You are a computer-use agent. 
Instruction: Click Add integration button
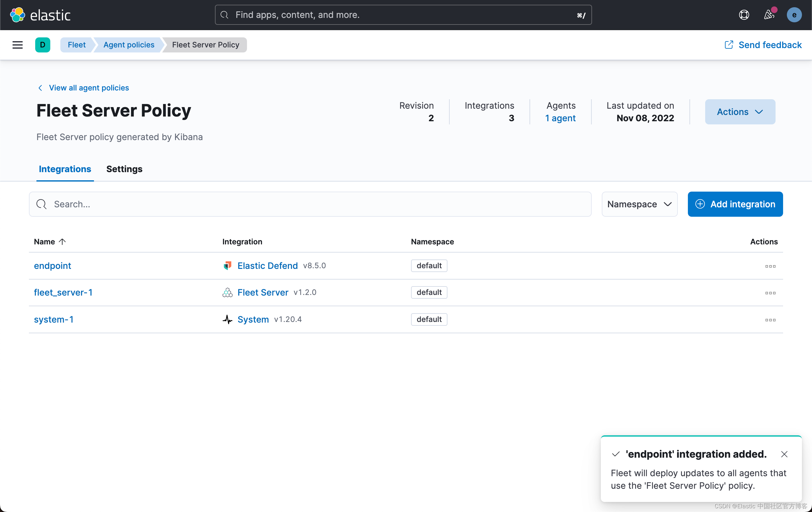click(x=735, y=204)
